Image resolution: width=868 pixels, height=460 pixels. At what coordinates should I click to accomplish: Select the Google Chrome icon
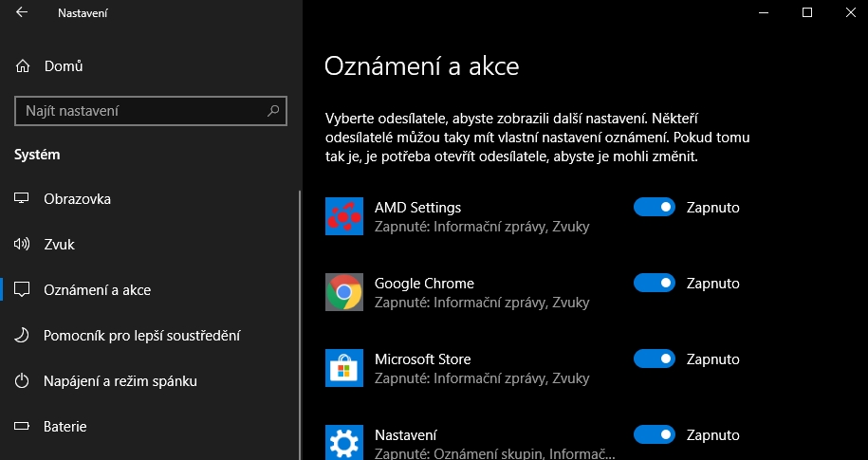click(x=343, y=292)
